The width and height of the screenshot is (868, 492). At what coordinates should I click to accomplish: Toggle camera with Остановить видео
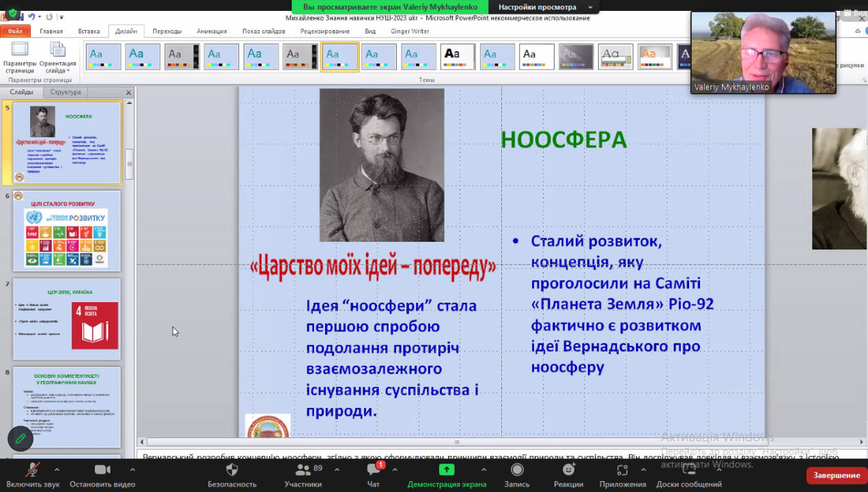[x=102, y=475]
